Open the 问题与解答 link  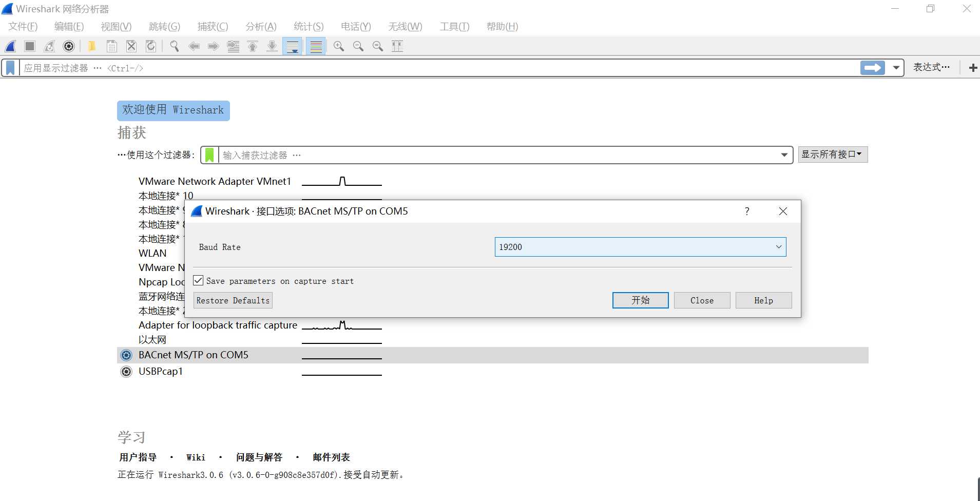pyautogui.click(x=259, y=457)
